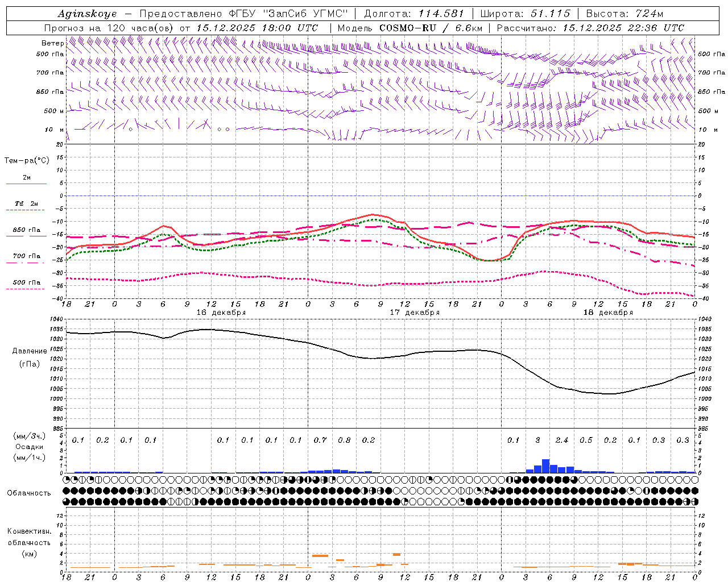
Task: Select the 0.5 three-hour precipitation value
Action: tap(586, 440)
